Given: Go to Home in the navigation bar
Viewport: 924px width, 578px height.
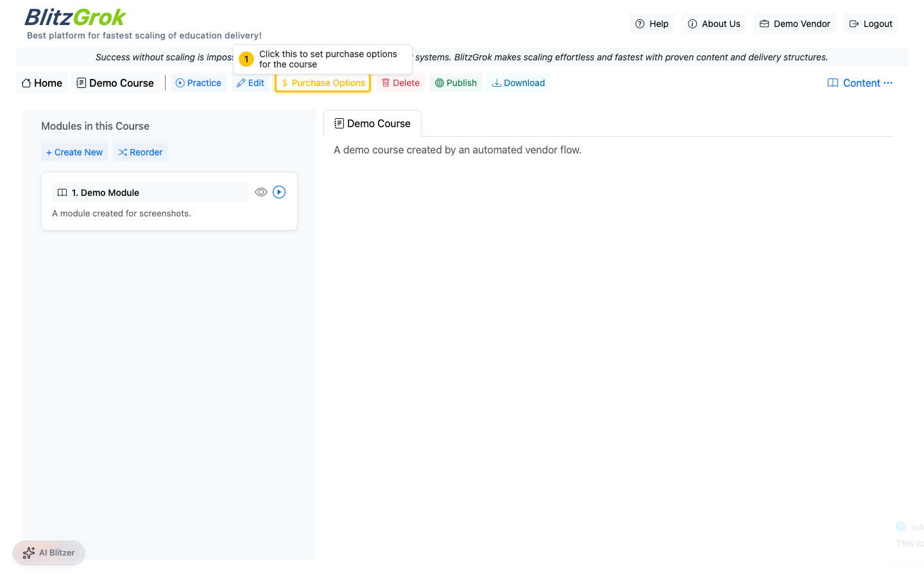Looking at the screenshot, I should [x=42, y=83].
